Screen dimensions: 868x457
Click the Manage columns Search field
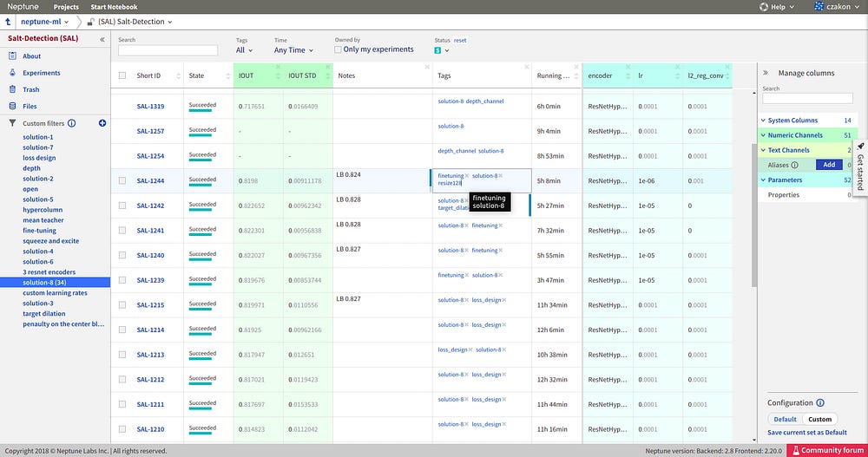pos(807,99)
